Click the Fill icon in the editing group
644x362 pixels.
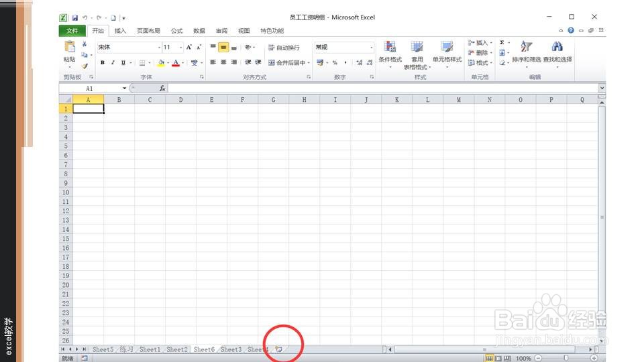(502, 53)
